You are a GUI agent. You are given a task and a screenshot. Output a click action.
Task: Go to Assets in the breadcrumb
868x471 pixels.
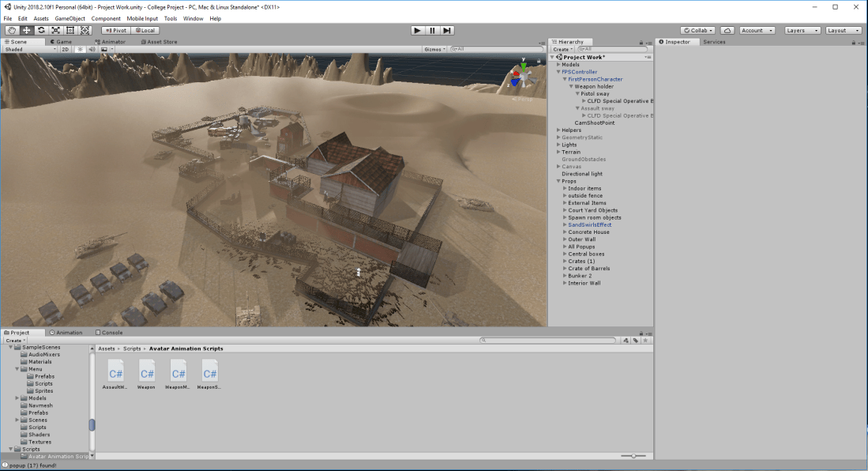pos(107,349)
